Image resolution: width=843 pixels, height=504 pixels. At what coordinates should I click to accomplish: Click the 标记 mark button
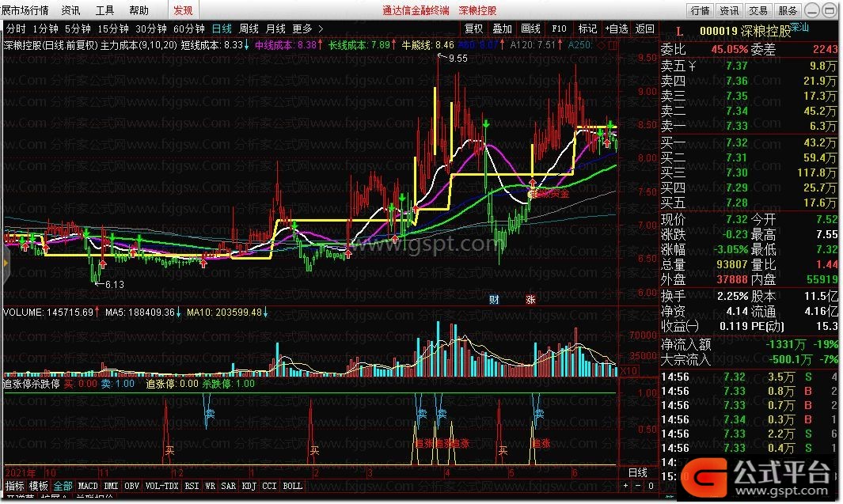tap(587, 28)
